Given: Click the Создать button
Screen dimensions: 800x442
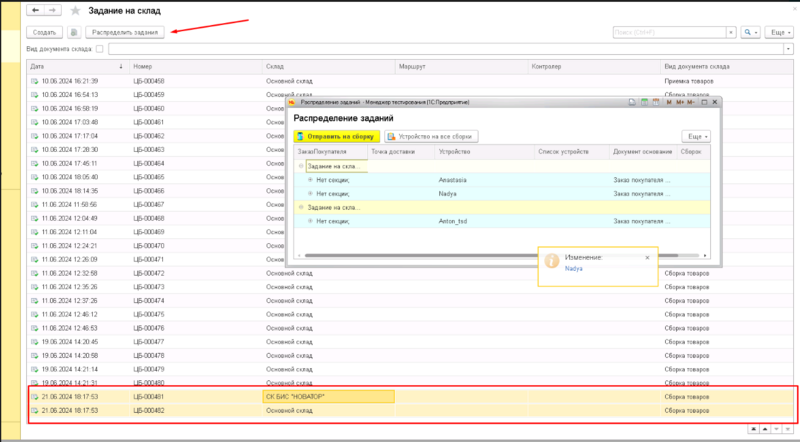Looking at the screenshot, I should 44,32.
